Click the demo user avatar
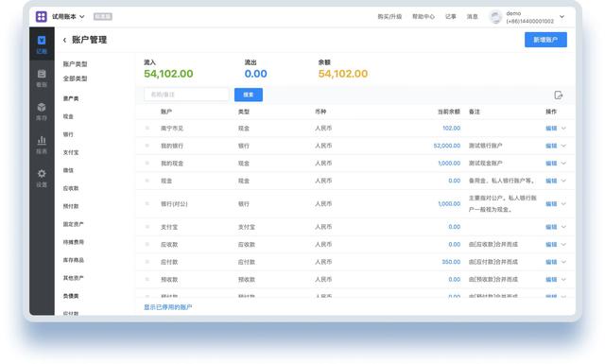This screenshot has width=605, height=364. [495, 17]
